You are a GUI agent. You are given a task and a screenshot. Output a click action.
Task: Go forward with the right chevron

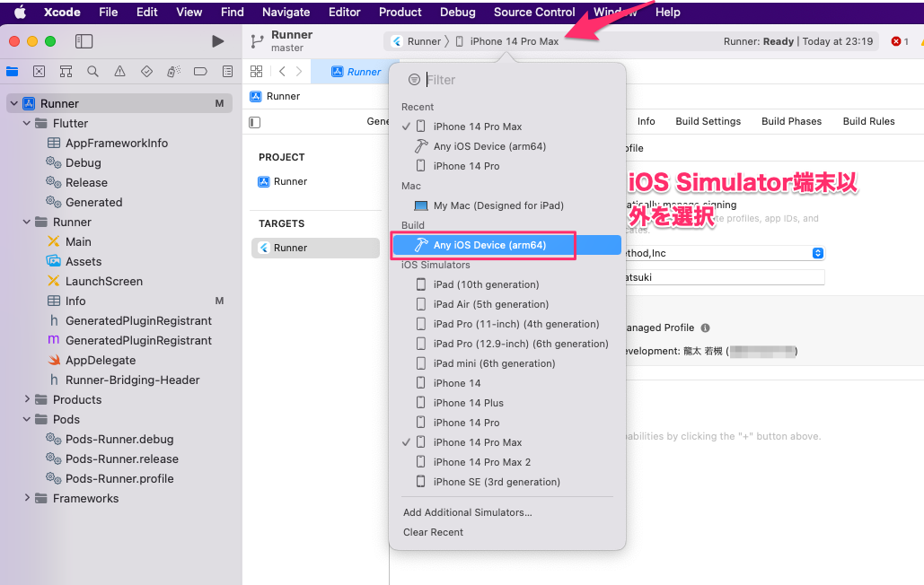tap(299, 72)
